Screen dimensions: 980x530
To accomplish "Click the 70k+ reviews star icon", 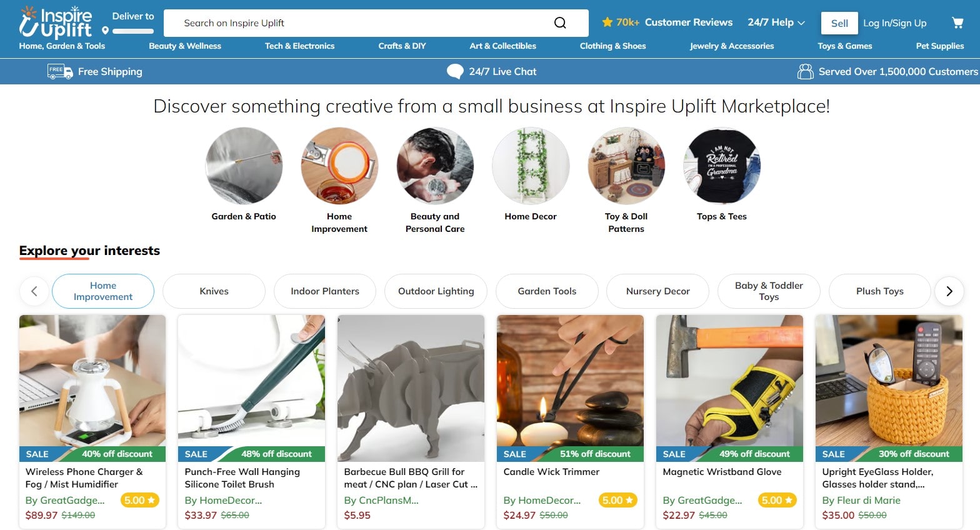I will click(607, 22).
